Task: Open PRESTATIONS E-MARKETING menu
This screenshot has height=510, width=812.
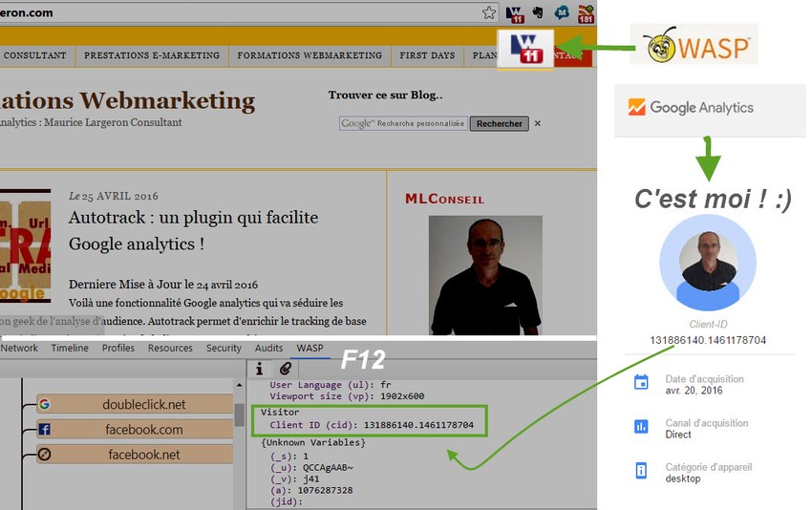Action: [152, 55]
